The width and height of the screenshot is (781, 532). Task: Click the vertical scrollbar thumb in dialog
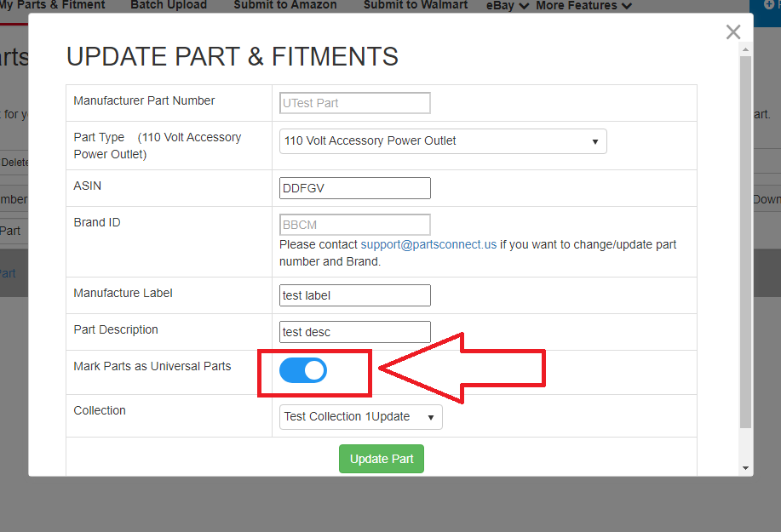tap(746, 238)
